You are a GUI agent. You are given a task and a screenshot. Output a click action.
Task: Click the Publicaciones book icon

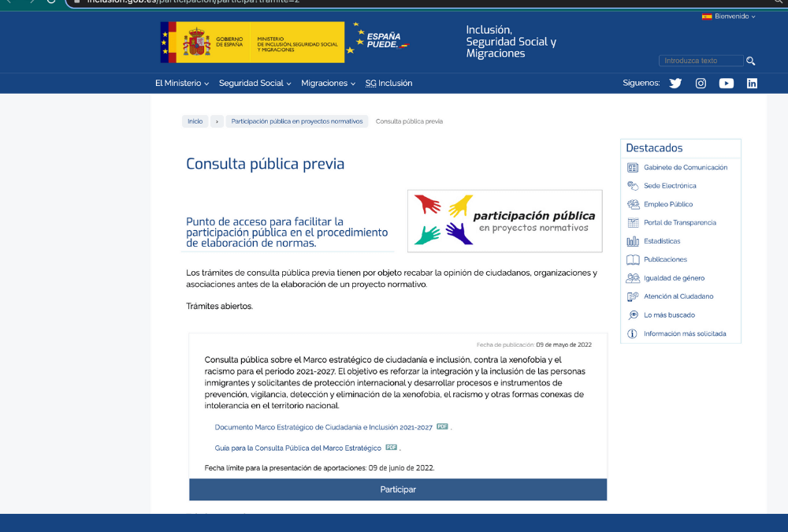633,259
